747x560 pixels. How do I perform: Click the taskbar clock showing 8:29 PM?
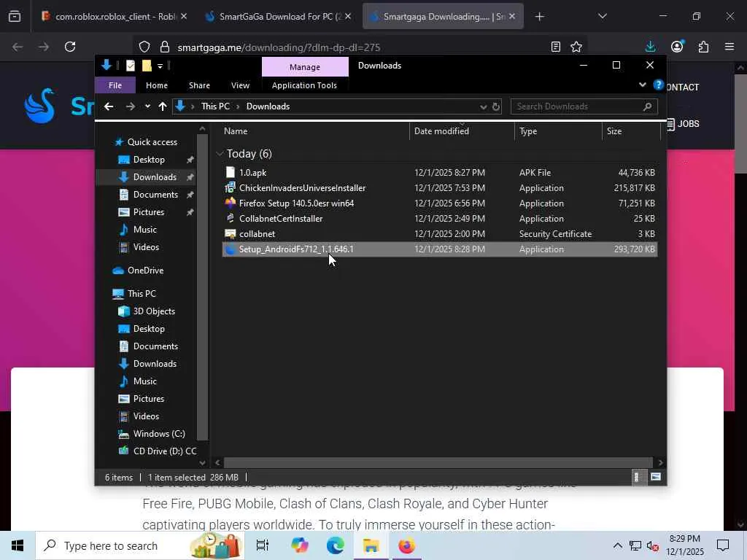point(684,545)
